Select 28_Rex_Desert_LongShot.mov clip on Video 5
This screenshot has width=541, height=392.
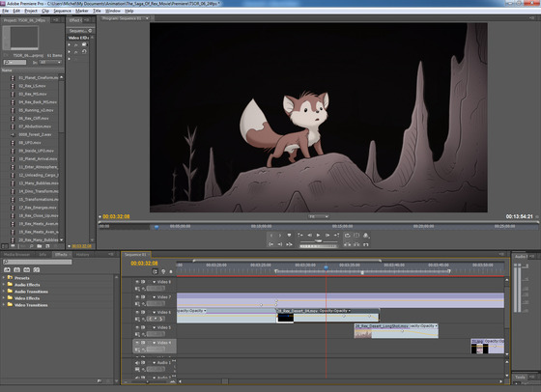pos(396,331)
